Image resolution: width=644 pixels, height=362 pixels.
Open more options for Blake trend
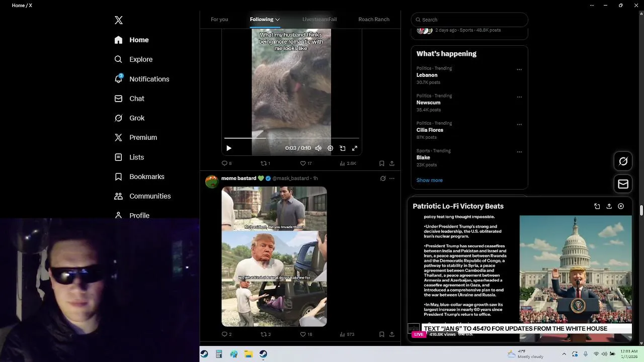click(519, 152)
